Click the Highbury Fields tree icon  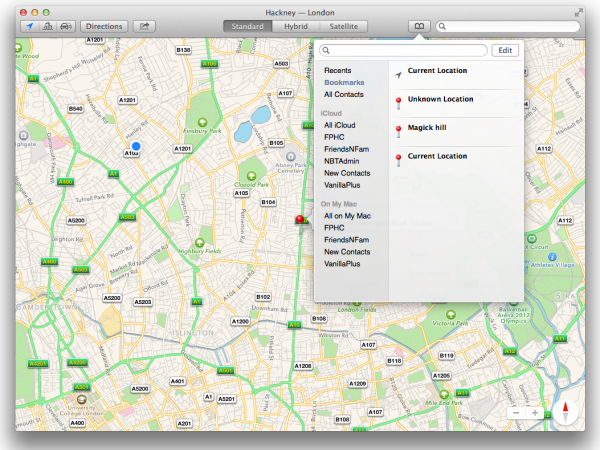click(x=199, y=243)
